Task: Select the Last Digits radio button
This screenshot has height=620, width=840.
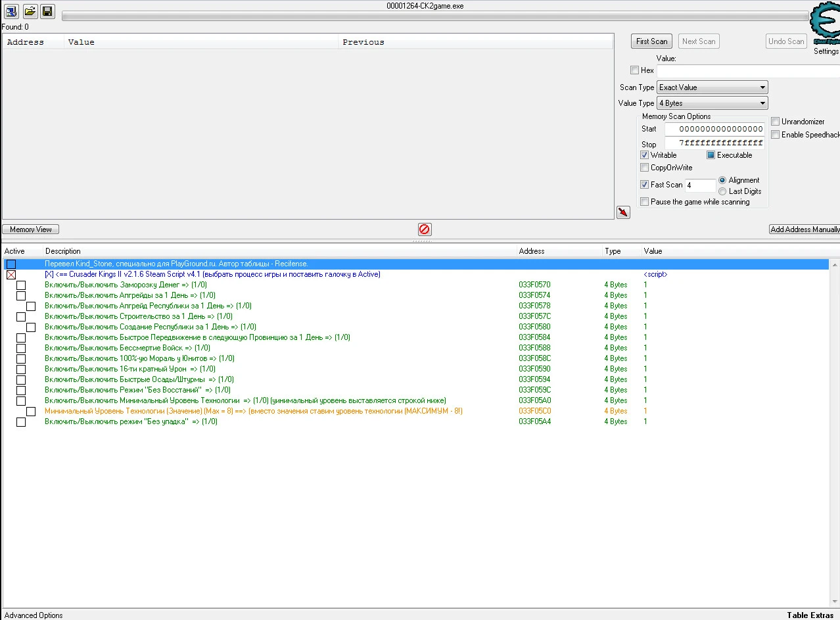Action: pos(723,191)
